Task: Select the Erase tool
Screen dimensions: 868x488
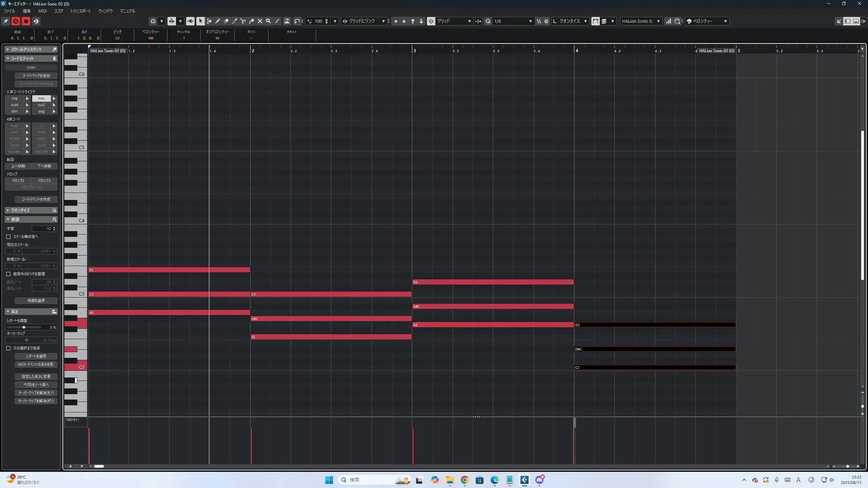Action: tap(226, 21)
